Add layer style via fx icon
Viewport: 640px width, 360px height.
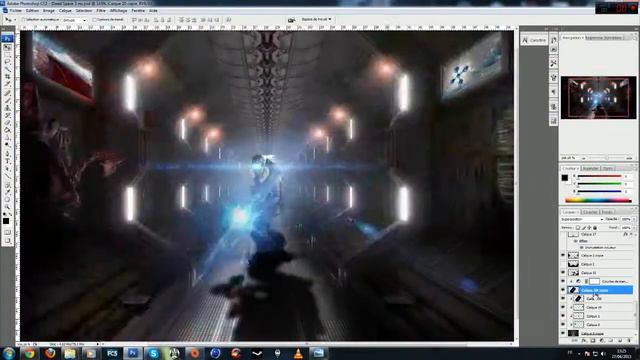(x=584, y=340)
